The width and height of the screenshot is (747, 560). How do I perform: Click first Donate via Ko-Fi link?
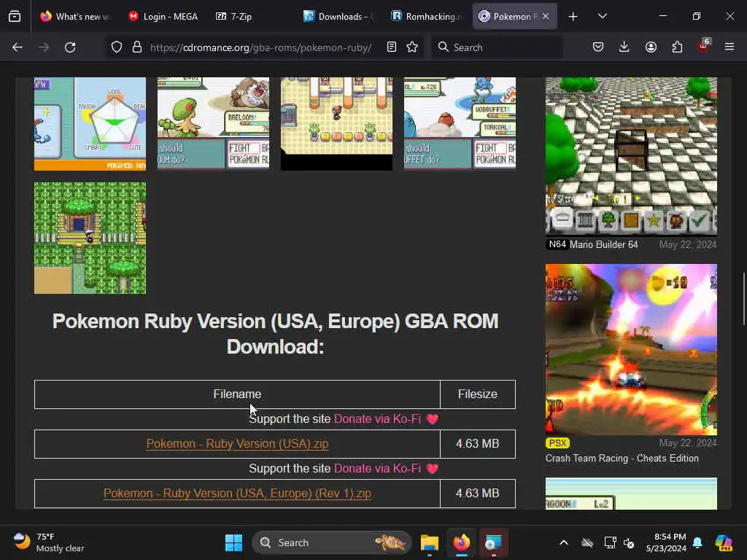[377, 419]
